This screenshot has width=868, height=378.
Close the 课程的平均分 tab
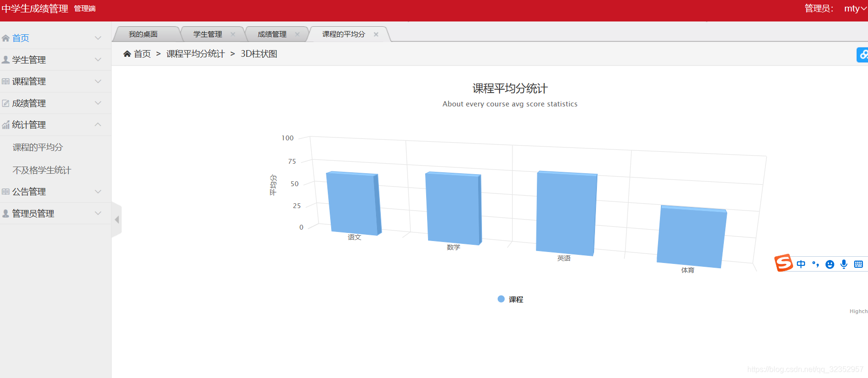click(376, 34)
